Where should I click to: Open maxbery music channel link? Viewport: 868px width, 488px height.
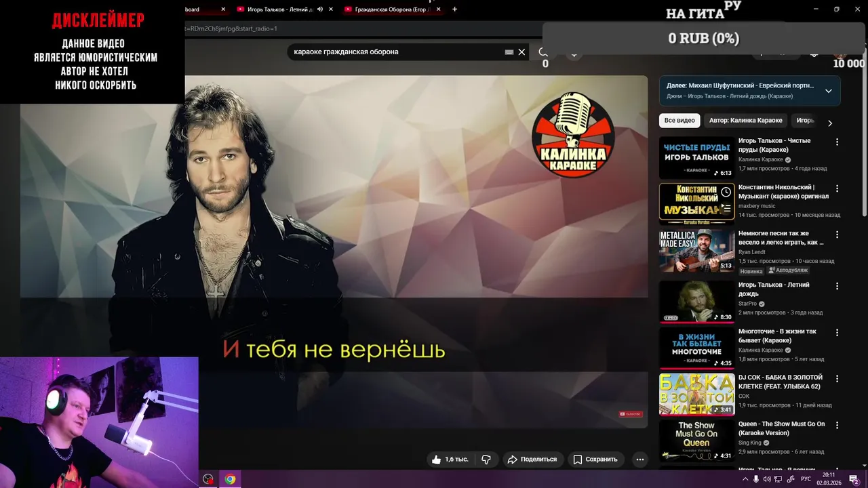click(x=757, y=206)
